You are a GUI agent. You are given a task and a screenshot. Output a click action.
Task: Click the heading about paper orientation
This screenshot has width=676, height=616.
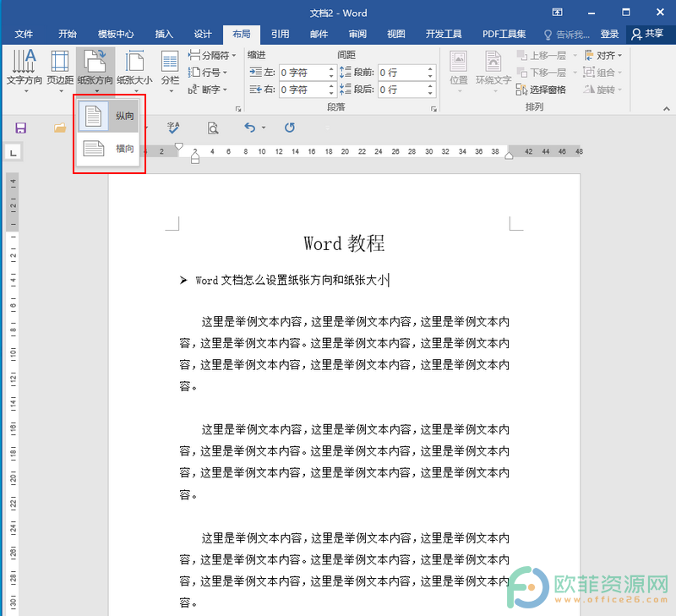(292, 281)
